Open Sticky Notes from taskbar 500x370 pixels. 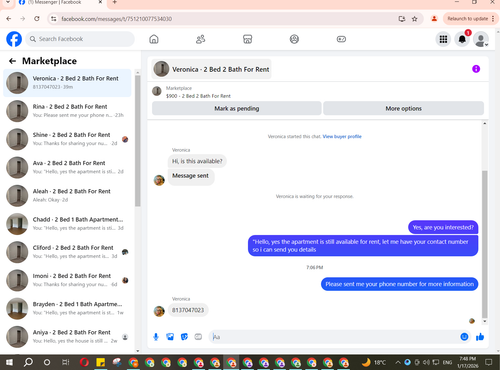[x=100, y=362]
